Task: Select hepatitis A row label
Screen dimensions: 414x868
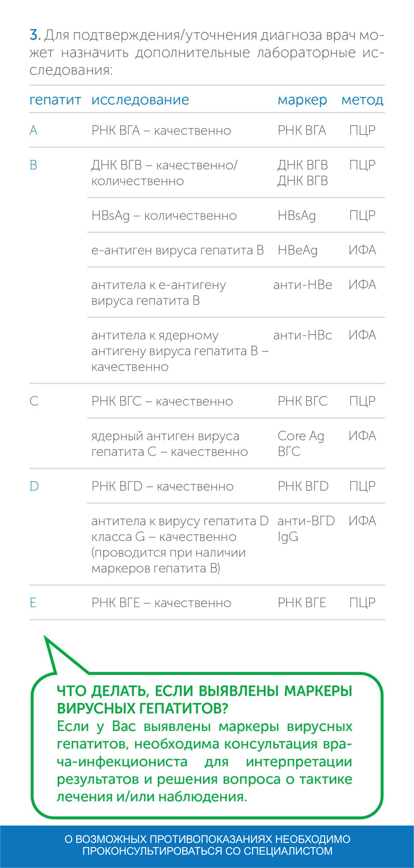Action: 33,130
